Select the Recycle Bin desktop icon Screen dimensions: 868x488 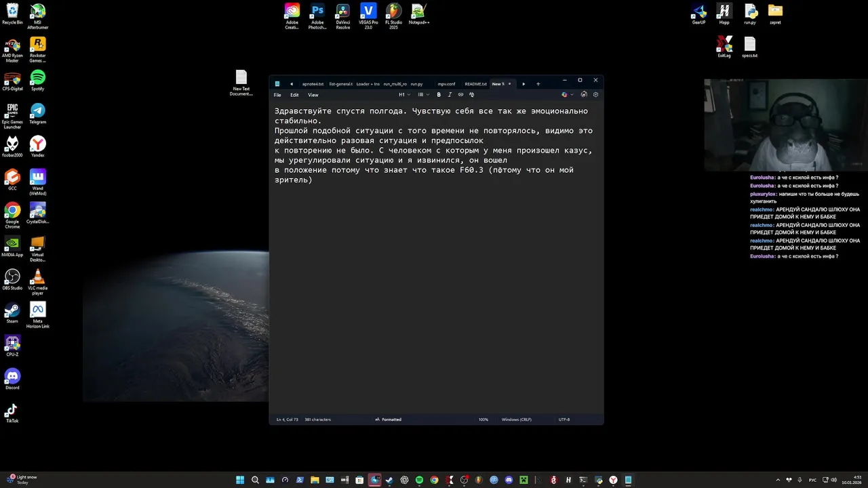point(12,14)
